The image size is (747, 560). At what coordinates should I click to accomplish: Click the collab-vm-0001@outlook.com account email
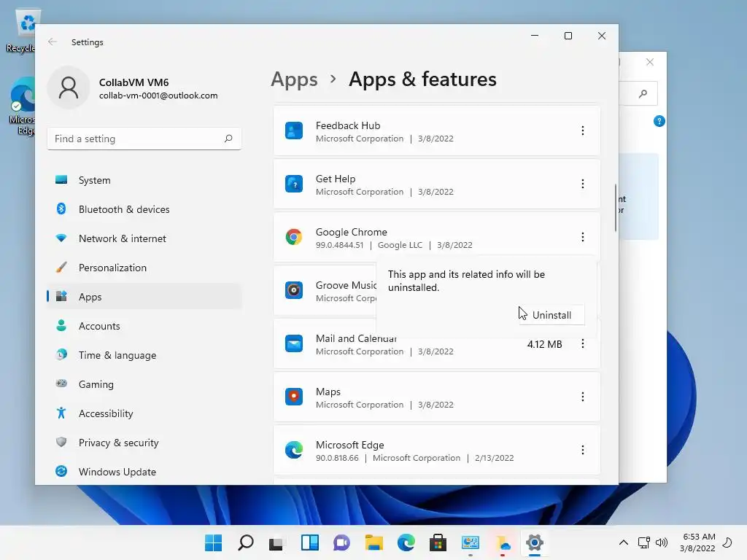point(158,96)
